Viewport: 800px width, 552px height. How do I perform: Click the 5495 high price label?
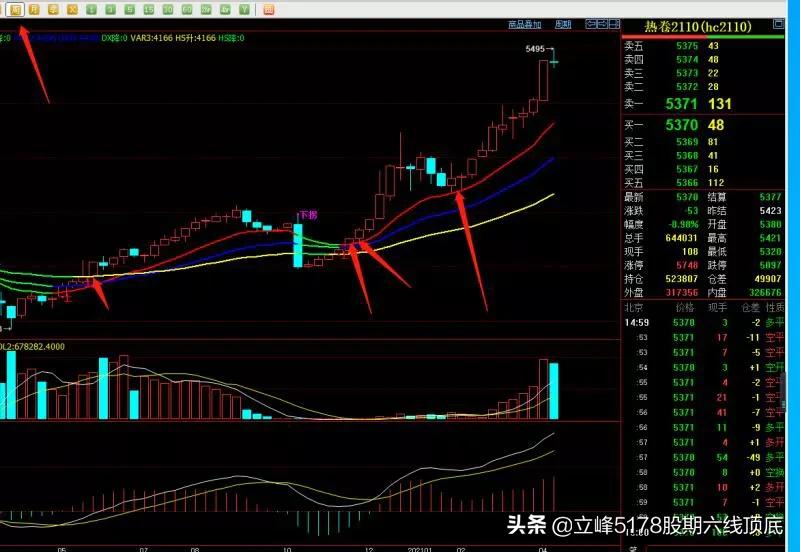(x=535, y=49)
